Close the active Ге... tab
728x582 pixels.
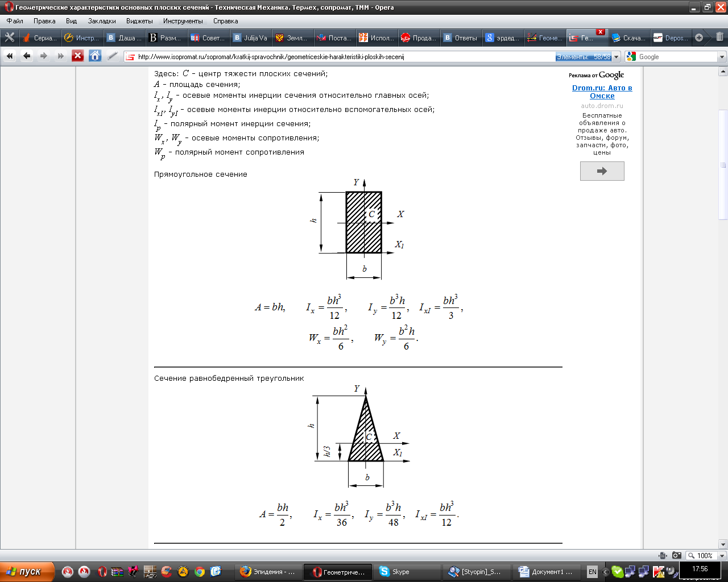tap(600, 32)
